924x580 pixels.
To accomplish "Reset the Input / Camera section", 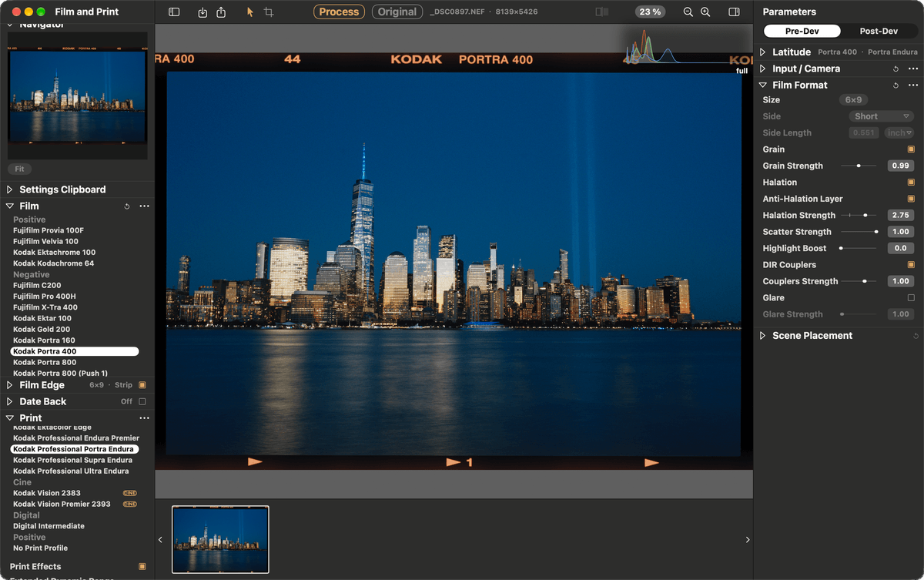I will [896, 69].
